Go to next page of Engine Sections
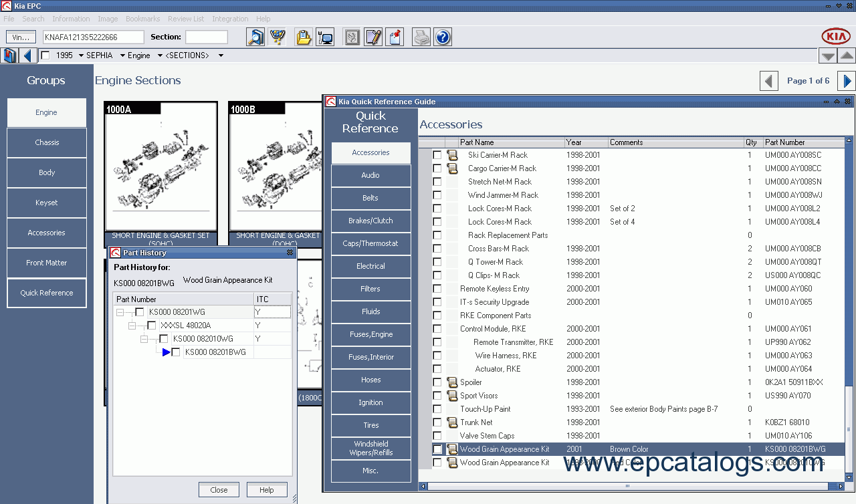The height and width of the screenshot is (504, 856). pyautogui.click(x=847, y=81)
